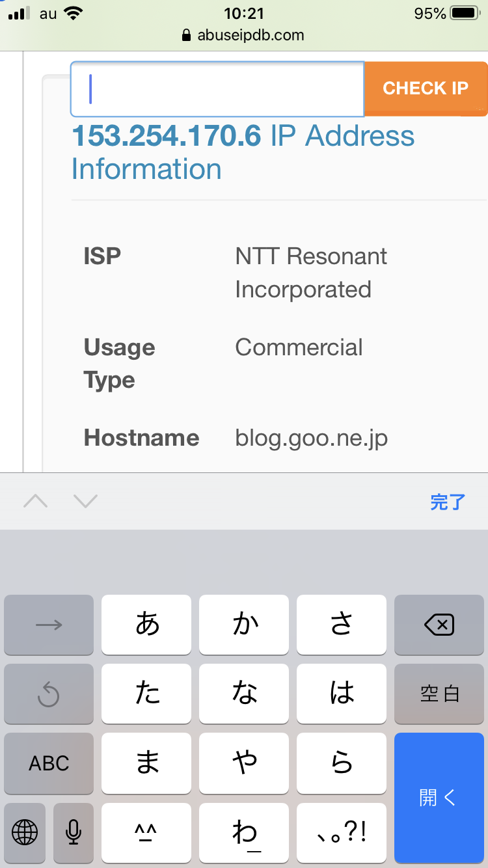Tap the previous field up chevron
This screenshot has height=868, width=488.
pos(36,501)
